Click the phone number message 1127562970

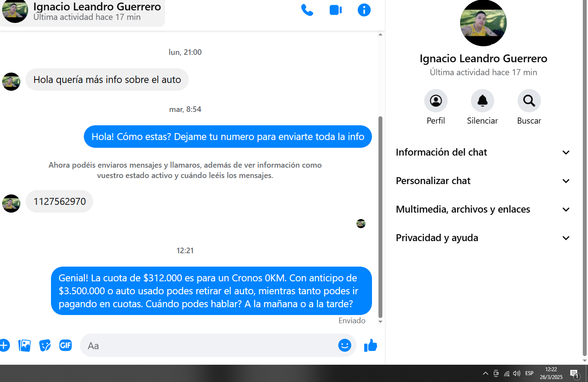click(x=60, y=201)
